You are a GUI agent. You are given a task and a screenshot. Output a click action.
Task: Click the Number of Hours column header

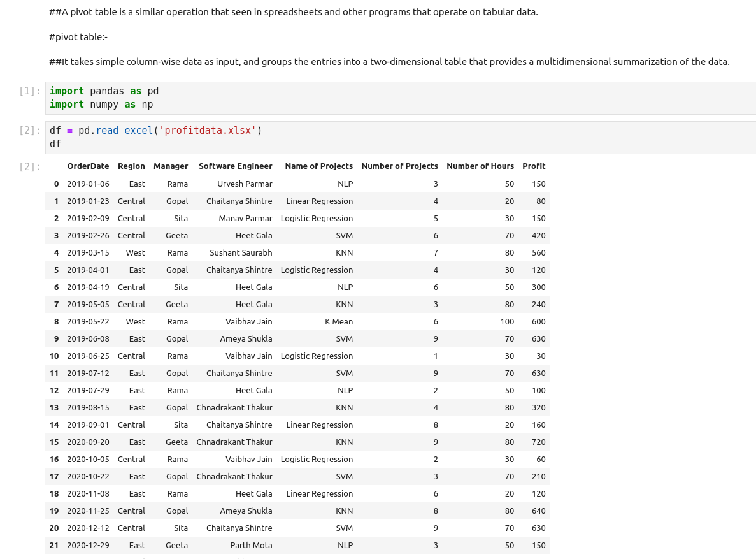(480, 166)
